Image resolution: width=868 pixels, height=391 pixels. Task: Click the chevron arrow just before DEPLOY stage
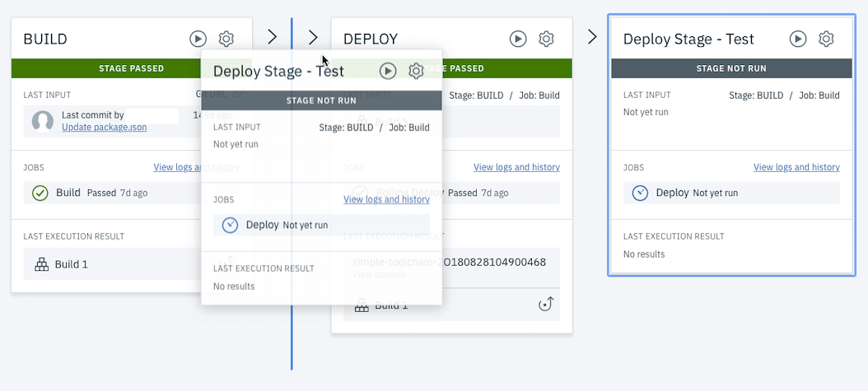coord(313,37)
